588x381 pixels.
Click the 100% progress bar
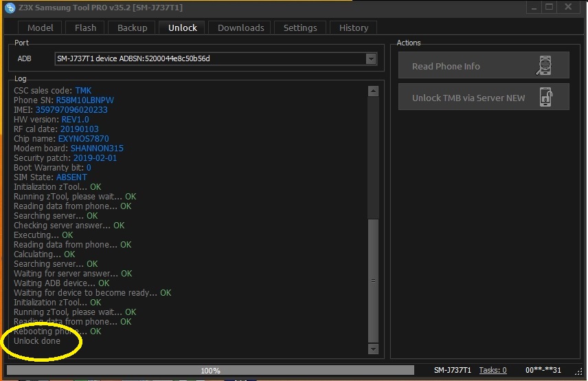[210, 371]
